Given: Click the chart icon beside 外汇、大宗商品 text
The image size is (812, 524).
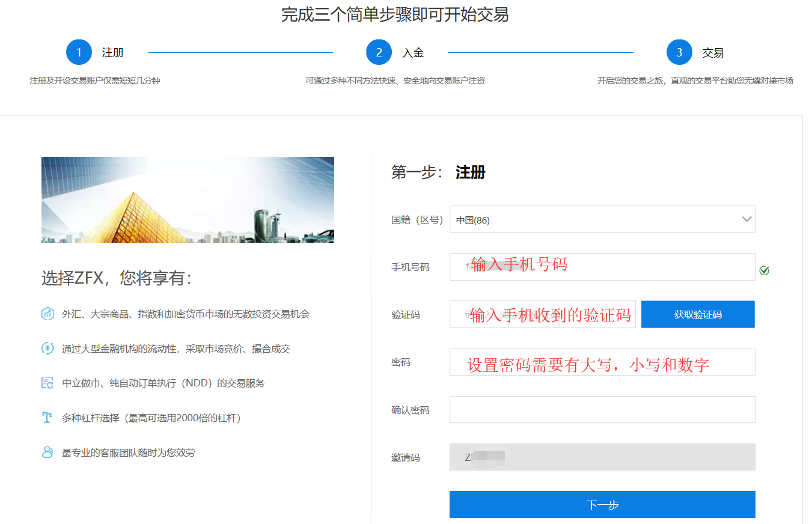Looking at the screenshot, I should [x=47, y=314].
